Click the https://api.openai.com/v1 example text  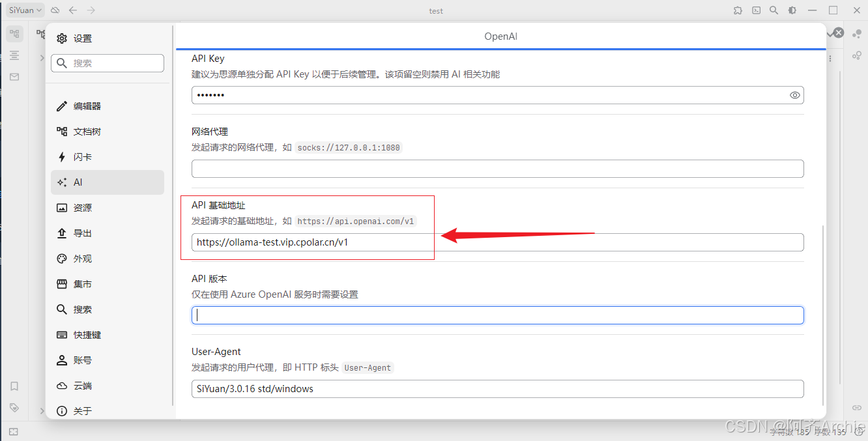click(356, 221)
